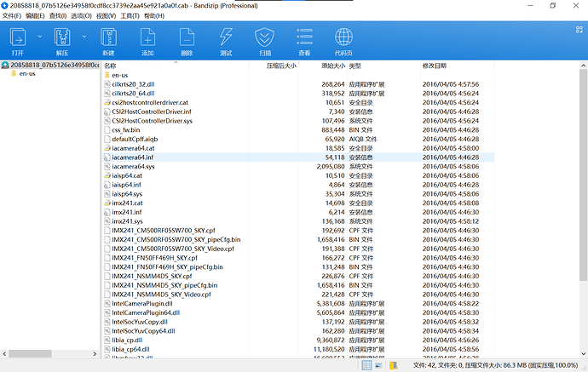Open the Edit (编辑) menu
The height and width of the screenshot is (372, 588).
[35, 15]
